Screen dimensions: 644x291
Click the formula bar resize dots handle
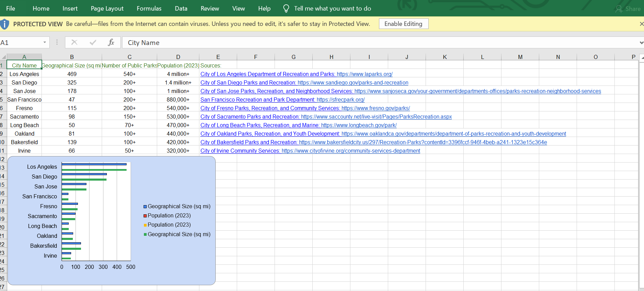57,42
